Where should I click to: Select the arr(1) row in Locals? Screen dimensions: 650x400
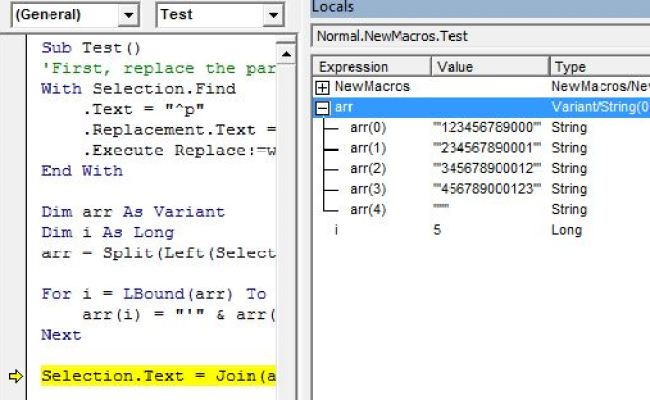point(481,148)
